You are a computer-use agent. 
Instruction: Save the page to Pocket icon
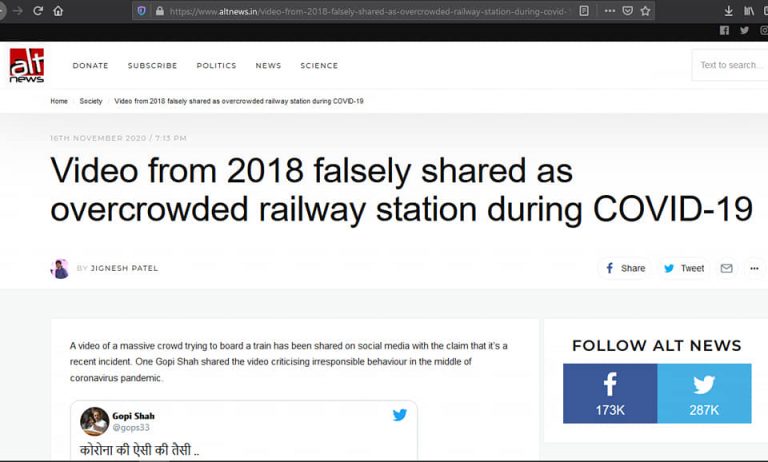tap(627, 11)
